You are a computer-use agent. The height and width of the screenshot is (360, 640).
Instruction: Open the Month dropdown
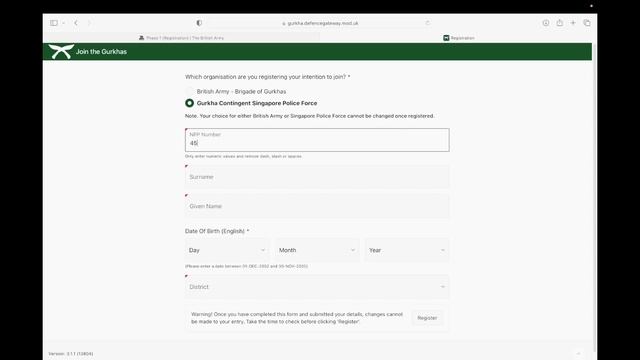coord(317,250)
